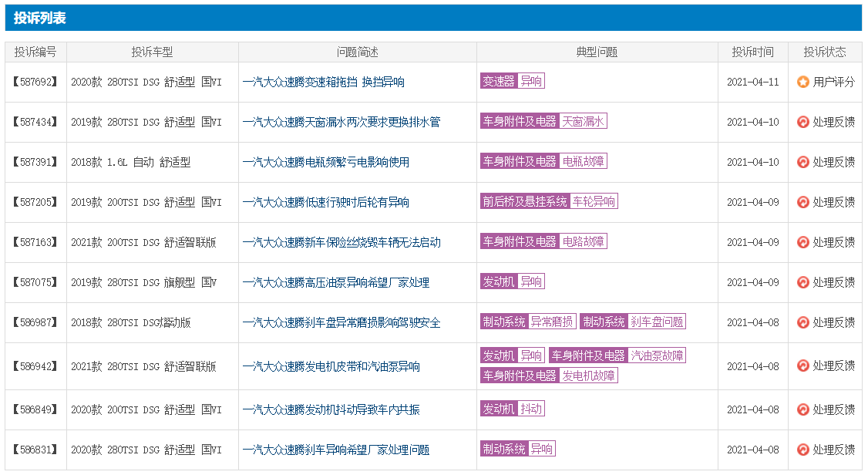Screen dimensions: 868x475
Task: Click the 典型问题 column header
Action: [x=597, y=52]
